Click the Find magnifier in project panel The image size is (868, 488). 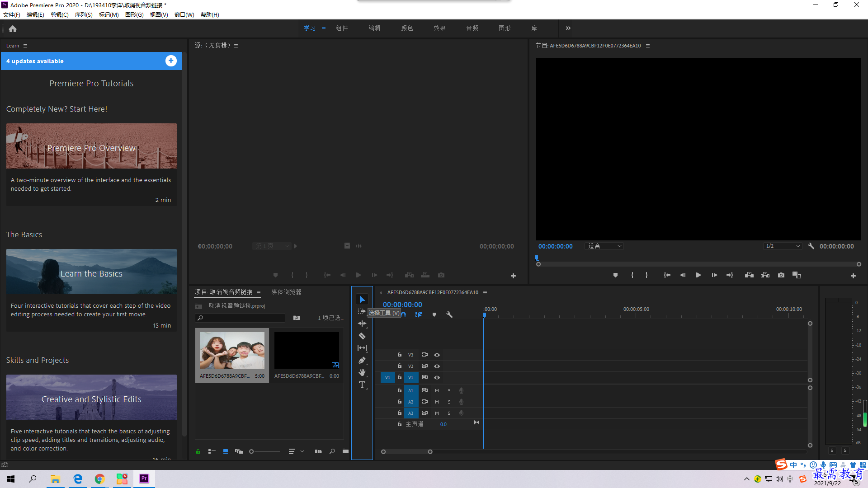point(332,451)
